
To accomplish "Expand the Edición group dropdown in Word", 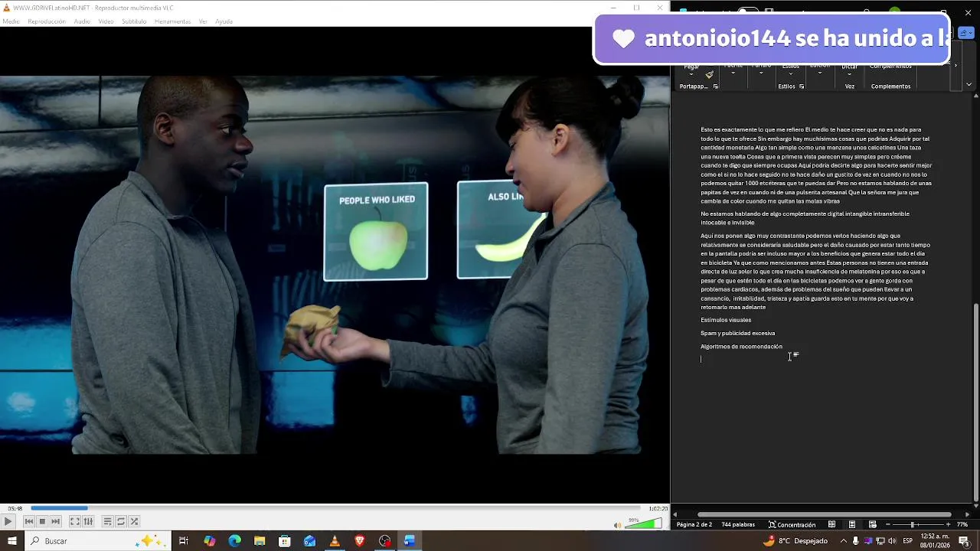I will 820,72.
